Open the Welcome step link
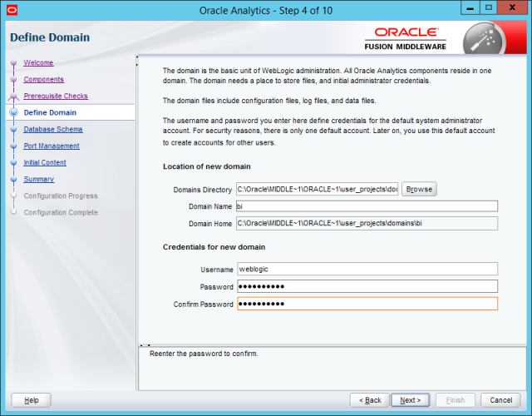Screen dimensions: 532x416 pos(38,63)
